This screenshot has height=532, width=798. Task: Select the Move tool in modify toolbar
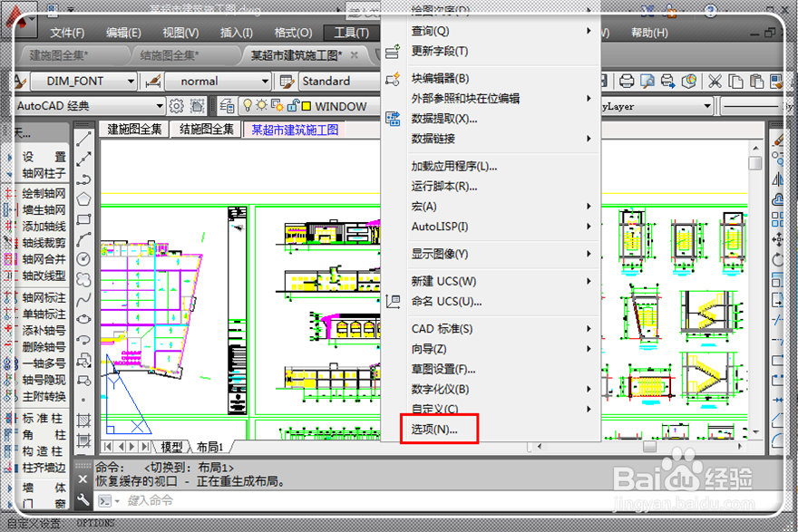pyautogui.click(x=778, y=239)
